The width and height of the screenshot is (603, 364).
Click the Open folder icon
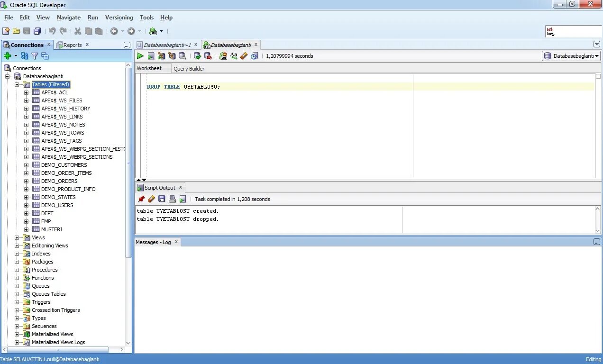click(16, 31)
